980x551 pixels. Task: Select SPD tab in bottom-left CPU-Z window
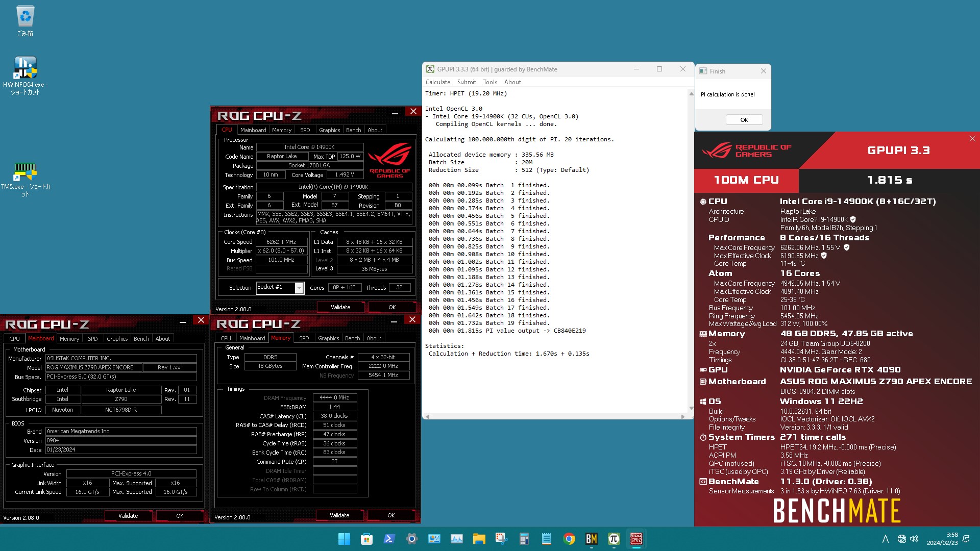pos(93,339)
